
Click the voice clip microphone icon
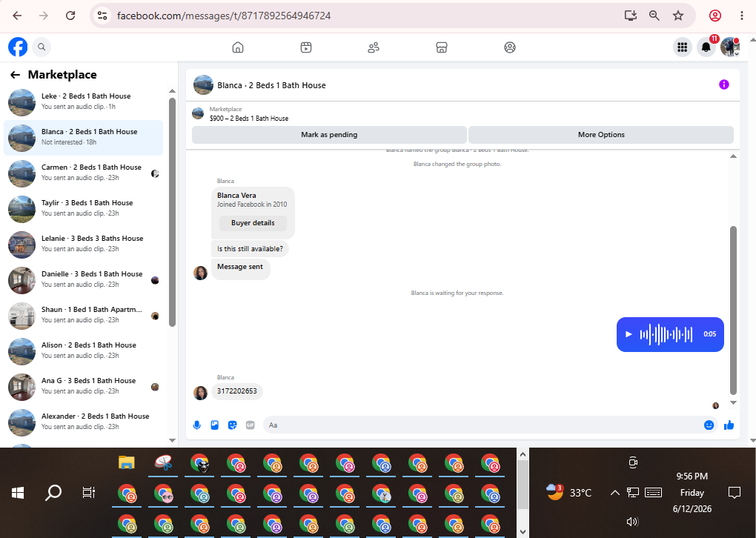[196, 425]
